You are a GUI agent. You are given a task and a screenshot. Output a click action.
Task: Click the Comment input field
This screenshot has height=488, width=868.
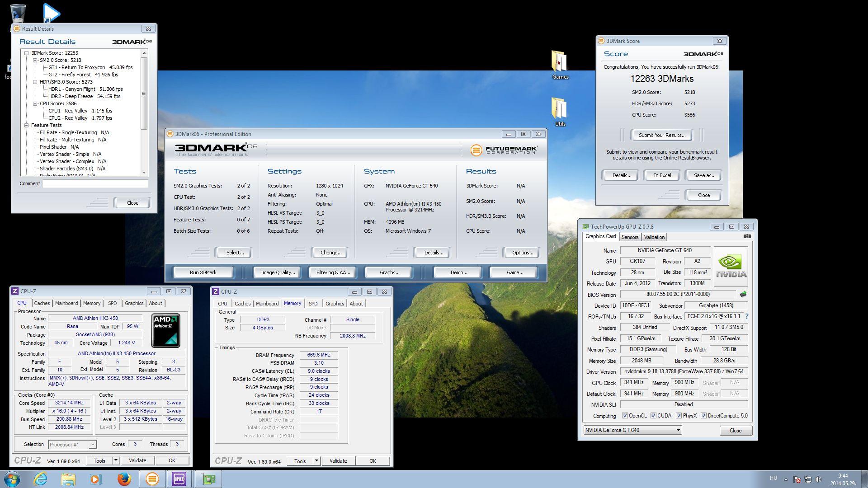coord(95,183)
